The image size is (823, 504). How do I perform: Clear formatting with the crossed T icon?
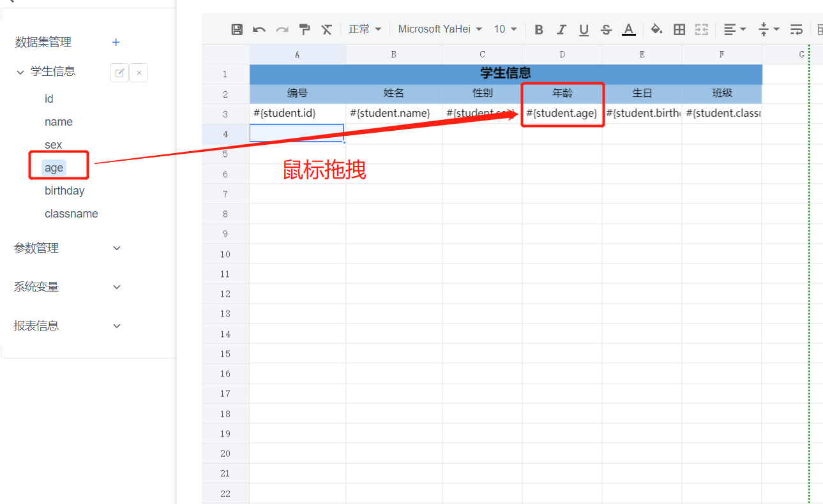tap(327, 29)
